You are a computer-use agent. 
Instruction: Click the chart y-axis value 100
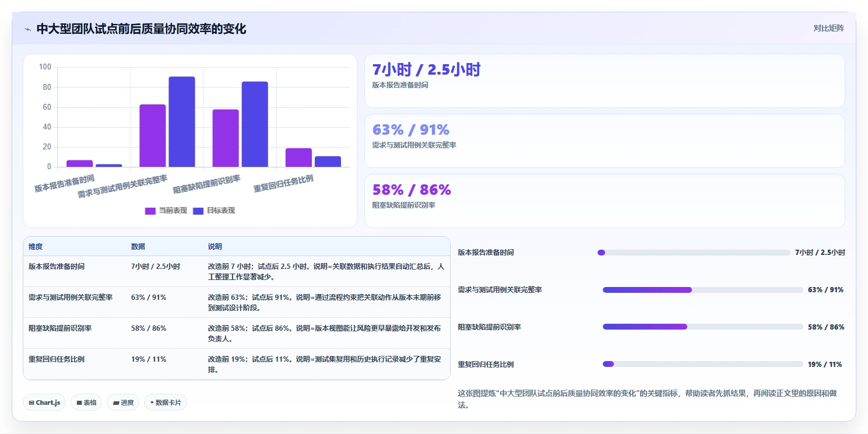(x=45, y=67)
